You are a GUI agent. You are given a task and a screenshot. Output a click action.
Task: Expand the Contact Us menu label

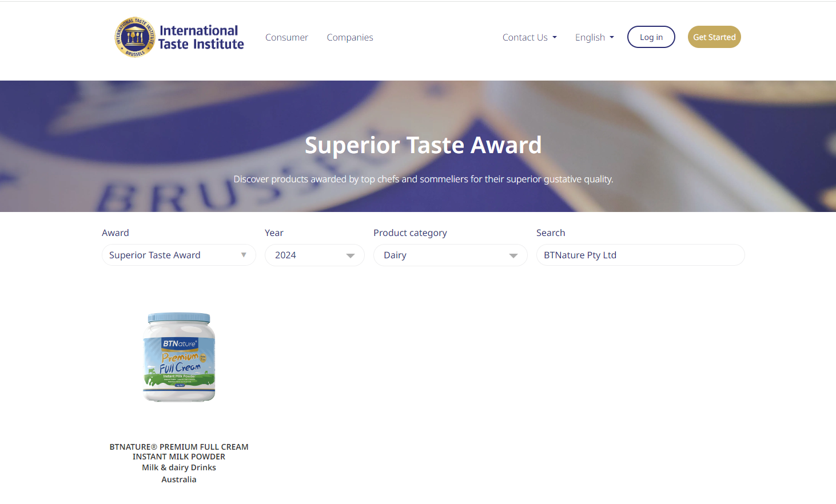525,37
